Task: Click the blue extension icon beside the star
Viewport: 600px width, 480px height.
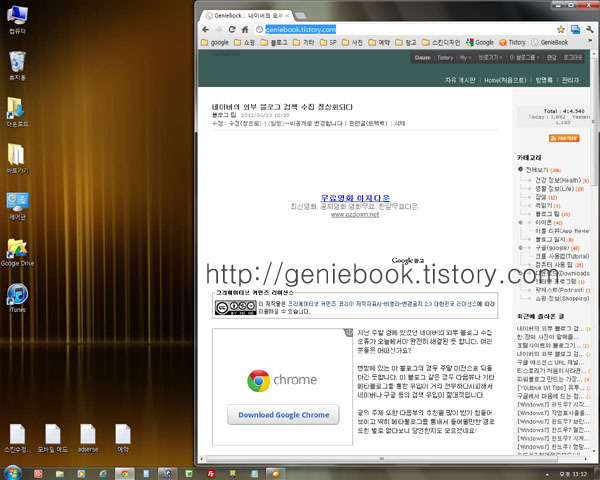Action: [575, 29]
